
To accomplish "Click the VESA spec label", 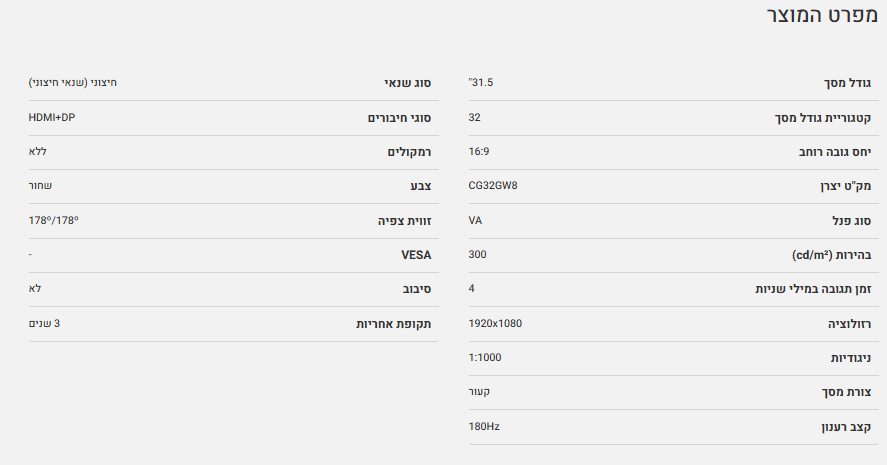I will click(x=415, y=255).
